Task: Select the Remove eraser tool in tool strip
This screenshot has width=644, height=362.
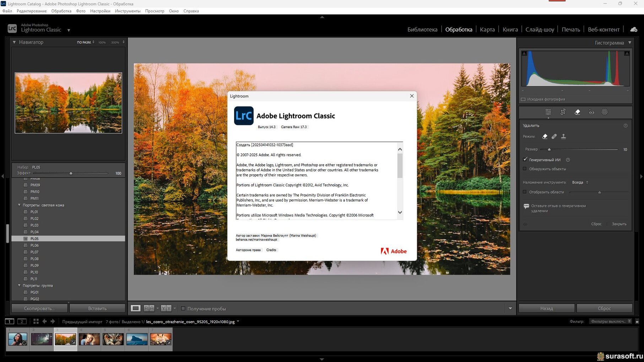Action: coord(577,112)
